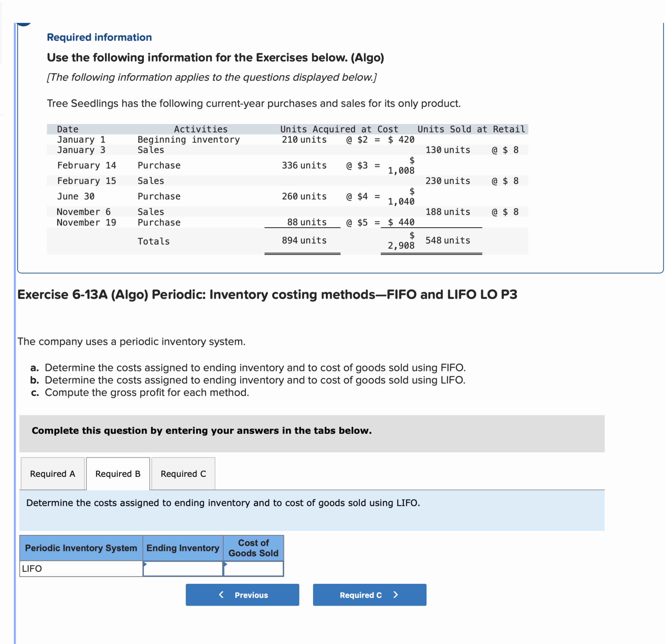Viewport: 665px width, 644px height.
Task: Click the Required C navigation button
Action: [370, 595]
